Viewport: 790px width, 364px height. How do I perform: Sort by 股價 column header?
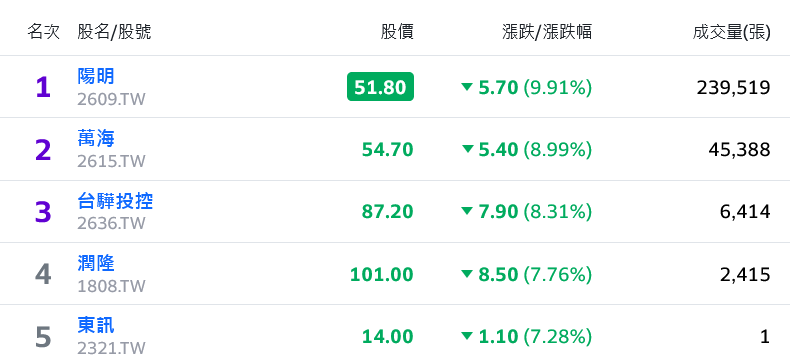pyautogui.click(x=397, y=32)
